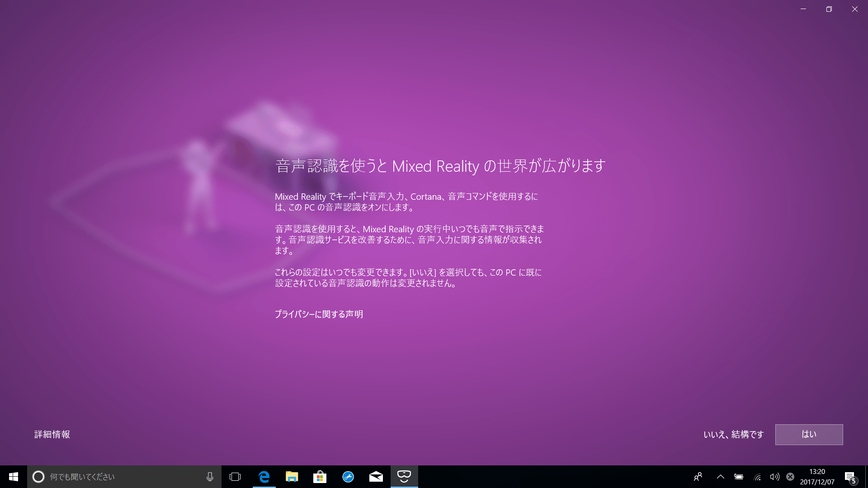Click the location-disabled X tray icon
The width and height of the screenshot is (868, 488).
click(x=791, y=477)
